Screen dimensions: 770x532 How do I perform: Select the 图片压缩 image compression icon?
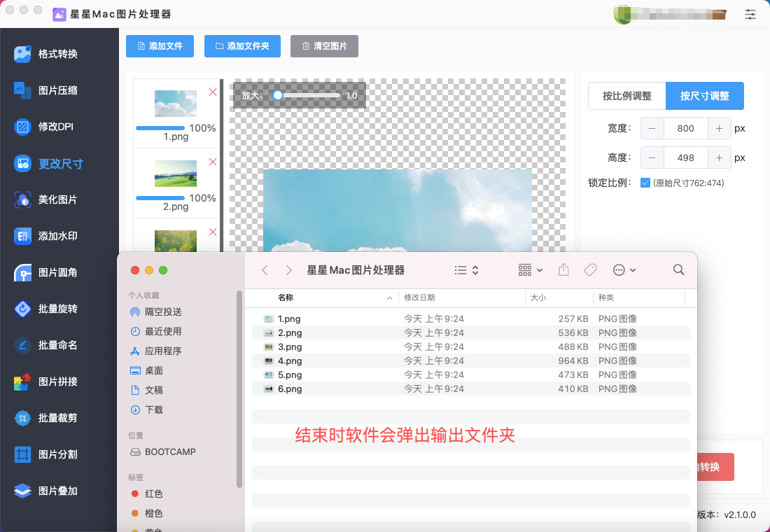click(23, 90)
